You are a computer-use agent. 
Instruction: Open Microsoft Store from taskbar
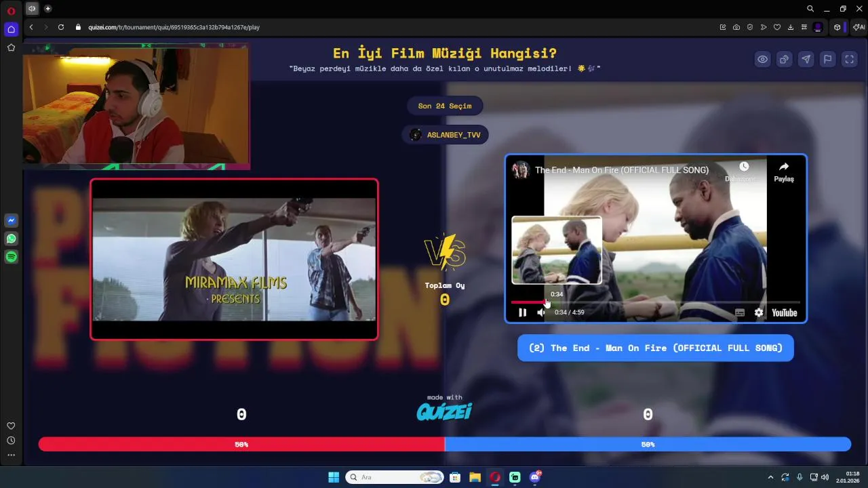coord(455,477)
